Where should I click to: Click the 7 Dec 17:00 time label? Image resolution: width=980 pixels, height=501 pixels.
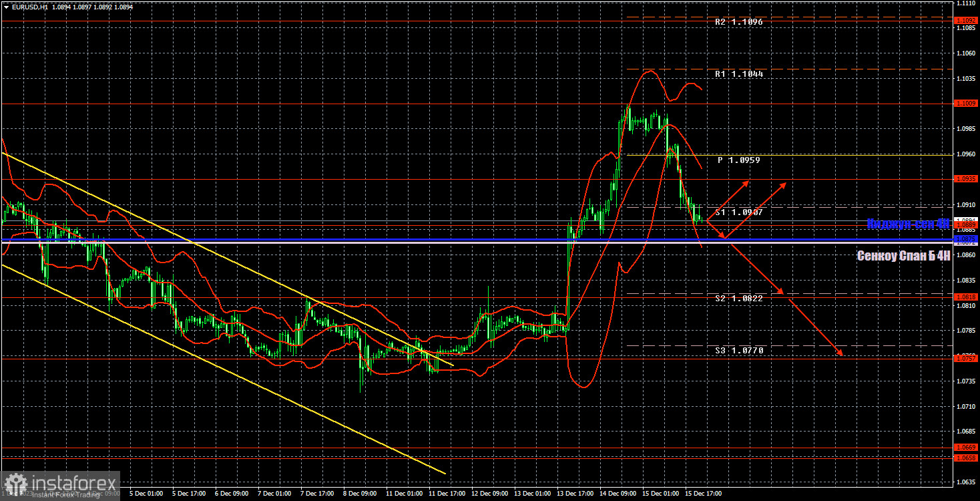click(x=317, y=494)
